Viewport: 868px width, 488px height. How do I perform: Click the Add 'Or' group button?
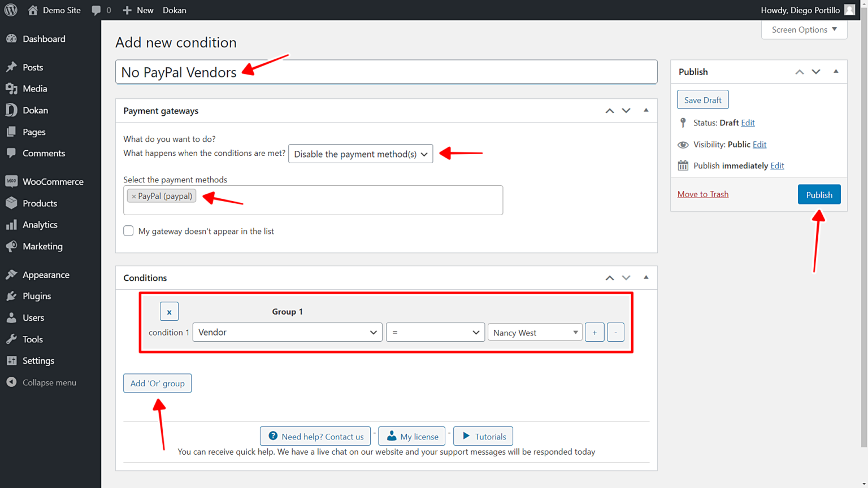(157, 383)
